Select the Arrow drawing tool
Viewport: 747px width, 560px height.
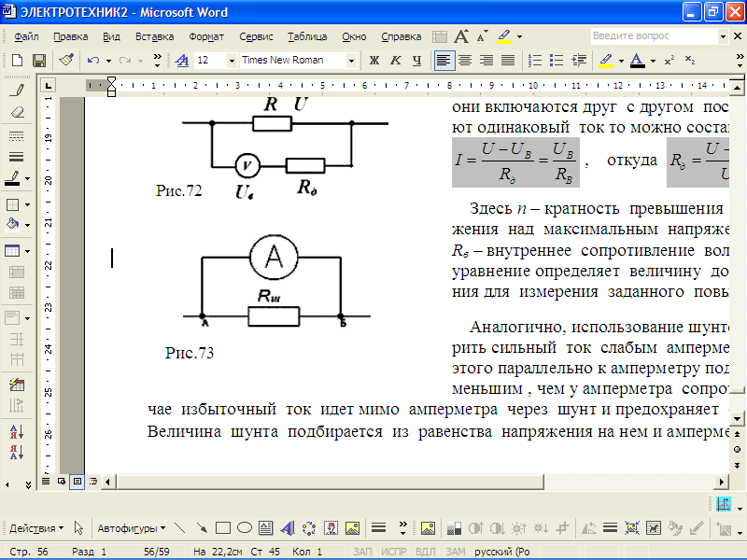click(x=202, y=527)
